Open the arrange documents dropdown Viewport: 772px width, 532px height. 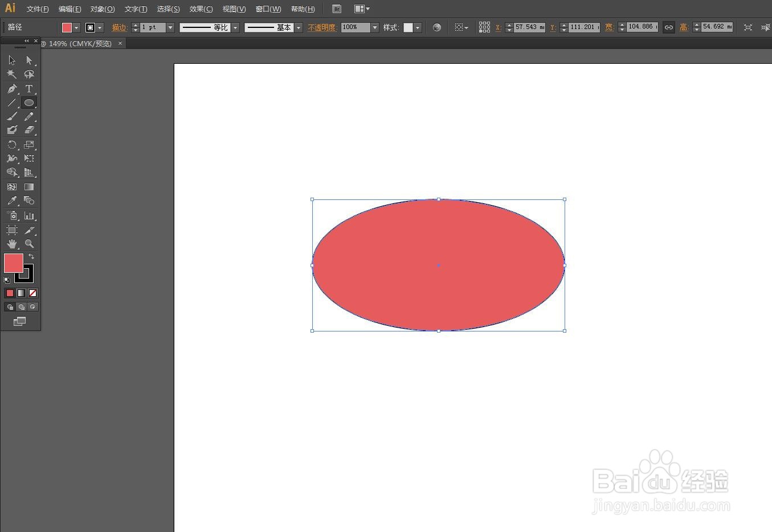point(362,9)
